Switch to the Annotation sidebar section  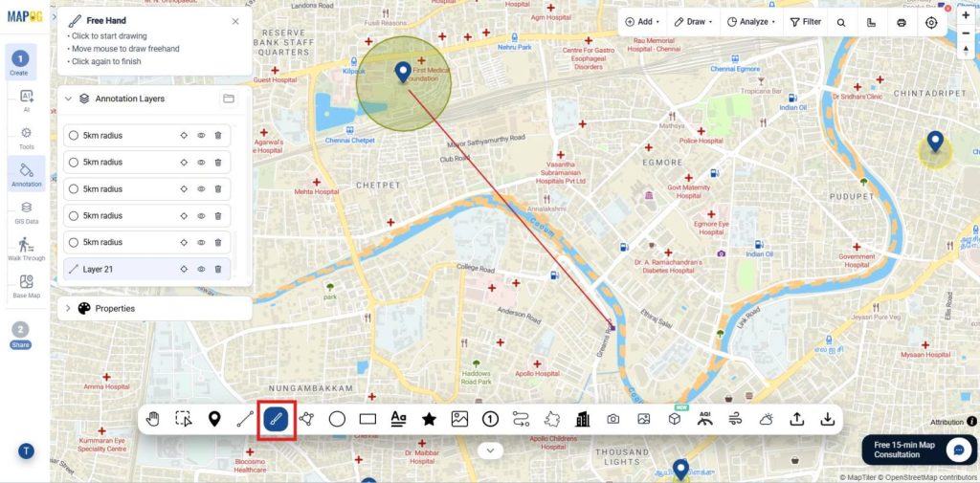[x=26, y=173]
